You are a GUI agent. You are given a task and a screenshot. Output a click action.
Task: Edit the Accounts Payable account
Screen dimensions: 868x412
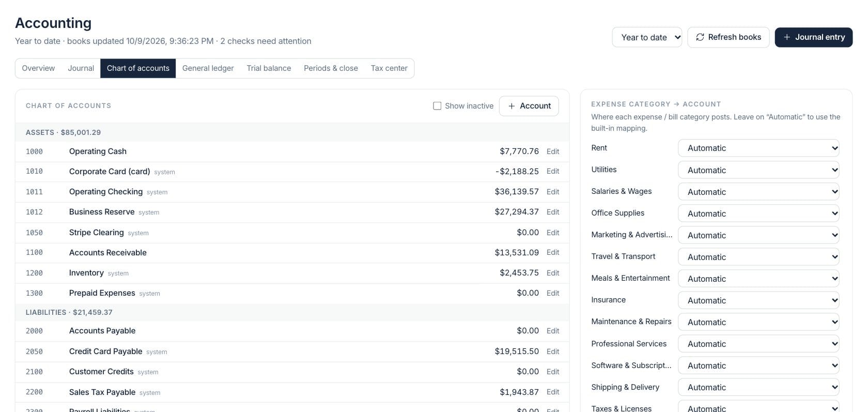(553, 331)
